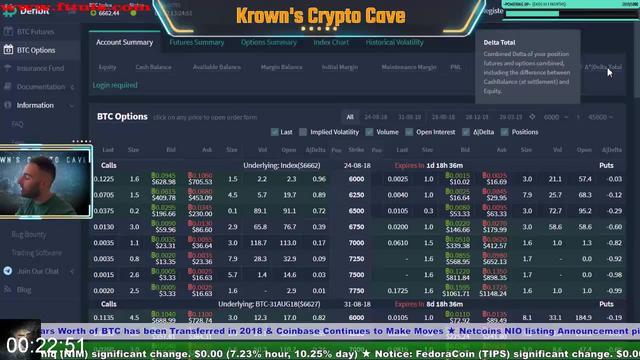Click the Δ|Delta Total column header

602,67
